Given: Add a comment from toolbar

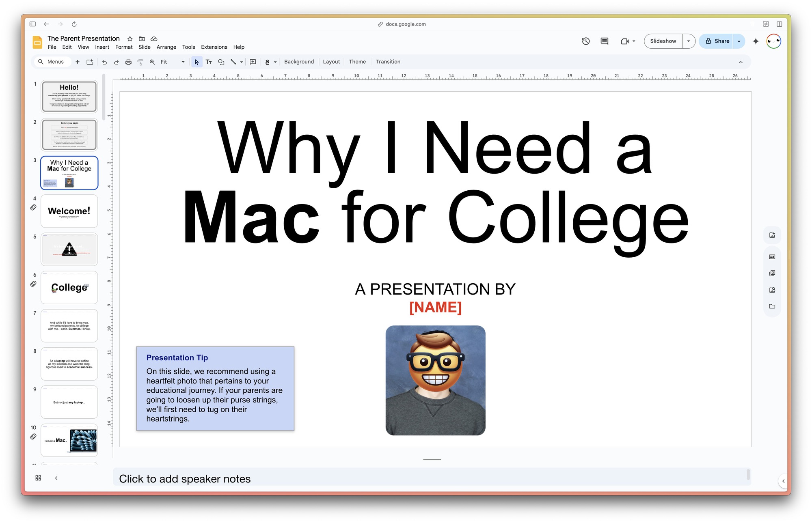Looking at the screenshot, I should point(253,62).
